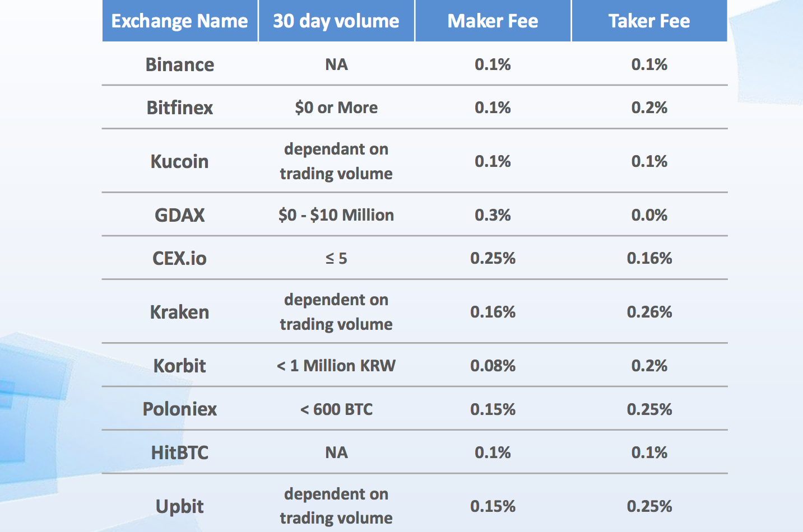Click the 30 day volume column header

[x=336, y=21]
